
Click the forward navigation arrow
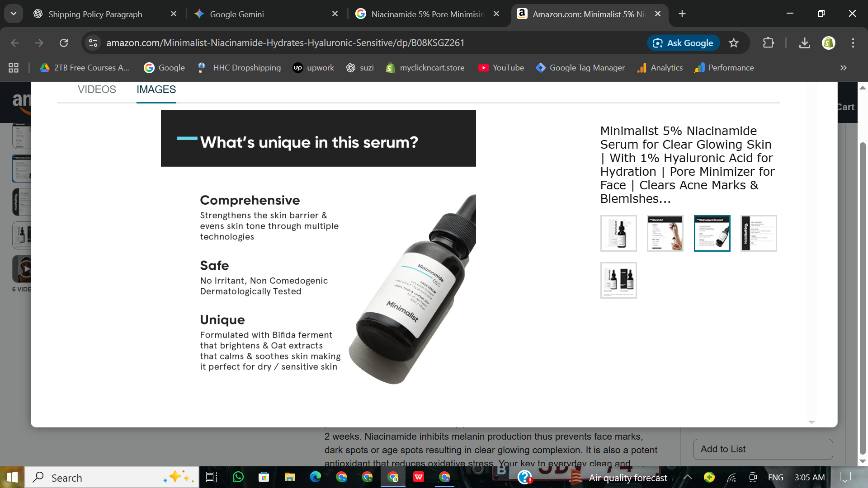39,43
